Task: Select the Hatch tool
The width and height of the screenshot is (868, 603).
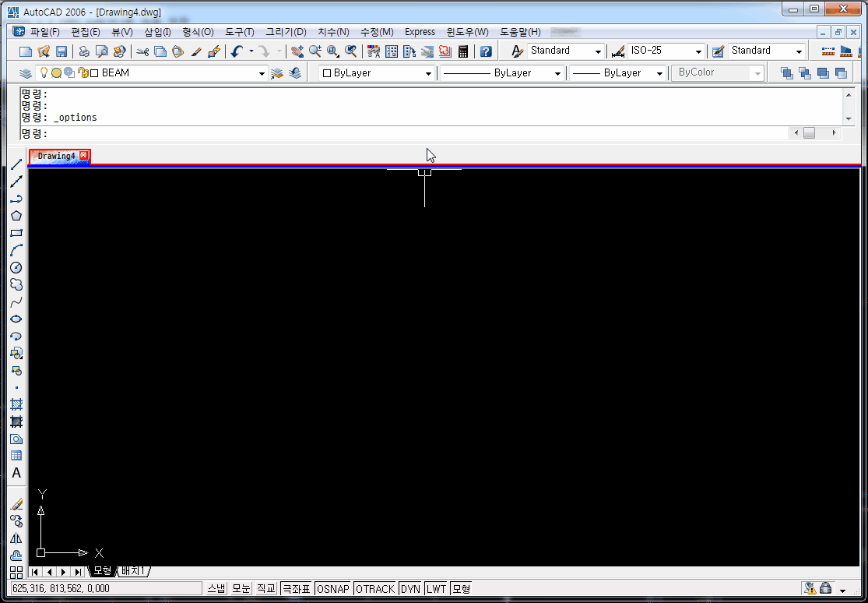Action: [x=16, y=404]
